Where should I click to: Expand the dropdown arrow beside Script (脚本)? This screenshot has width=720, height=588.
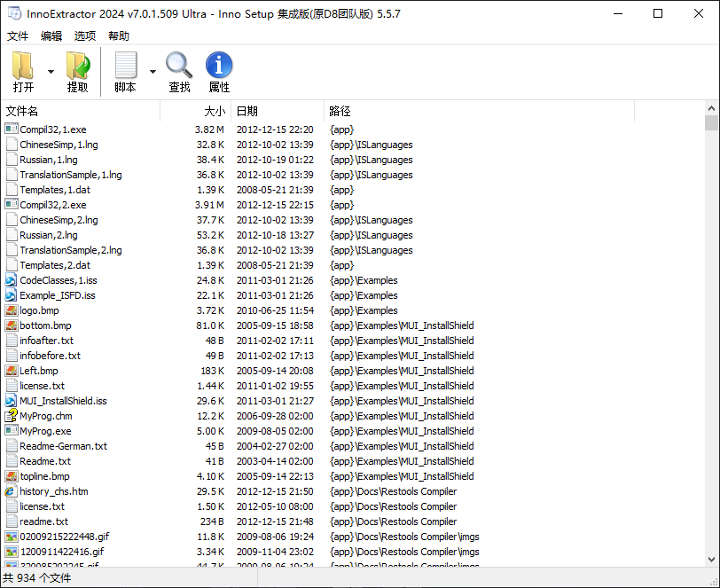153,72
